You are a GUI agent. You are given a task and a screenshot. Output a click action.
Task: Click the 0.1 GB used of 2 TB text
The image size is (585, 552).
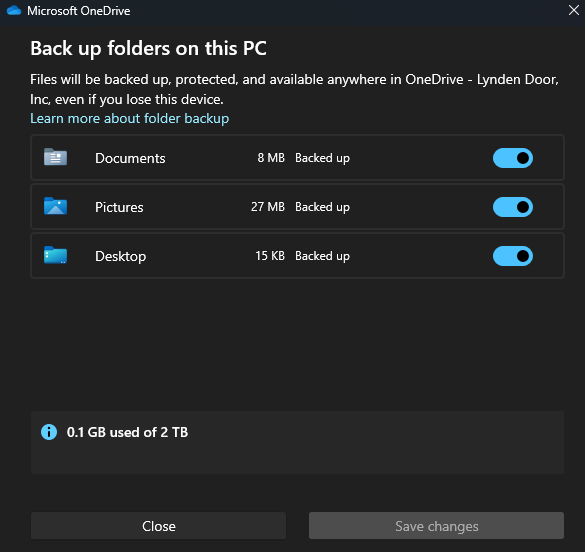click(127, 432)
